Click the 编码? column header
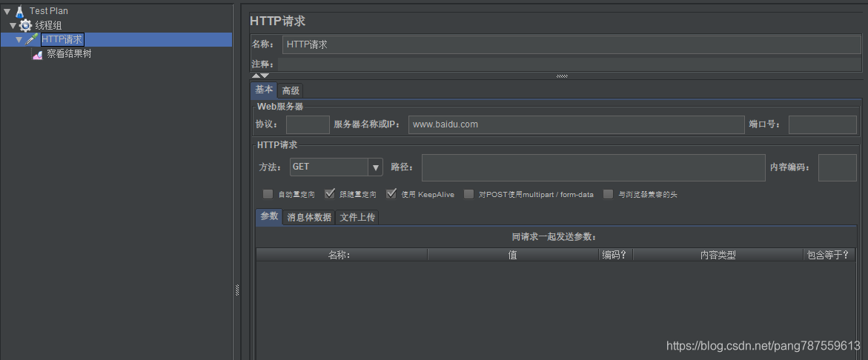 (x=615, y=255)
